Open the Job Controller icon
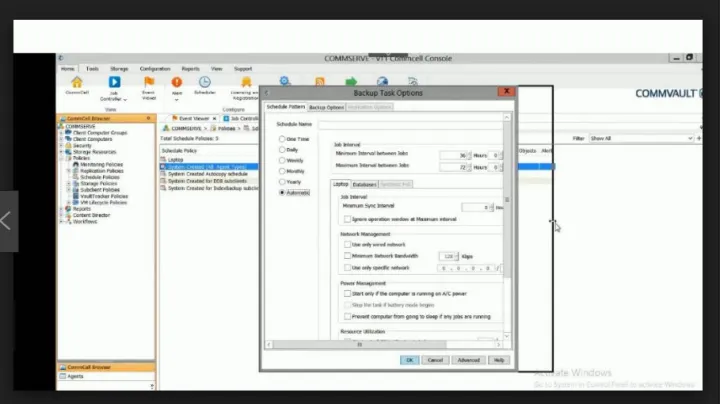Viewport: 720px width, 404px height. (x=113, y=83)
